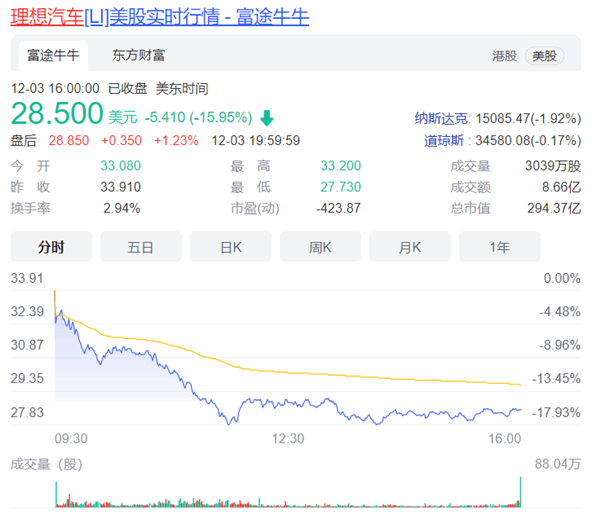Viewport: 600px width, 514px height.
Task: Click the after-hours change +1.23%
Action: point(176,140)
